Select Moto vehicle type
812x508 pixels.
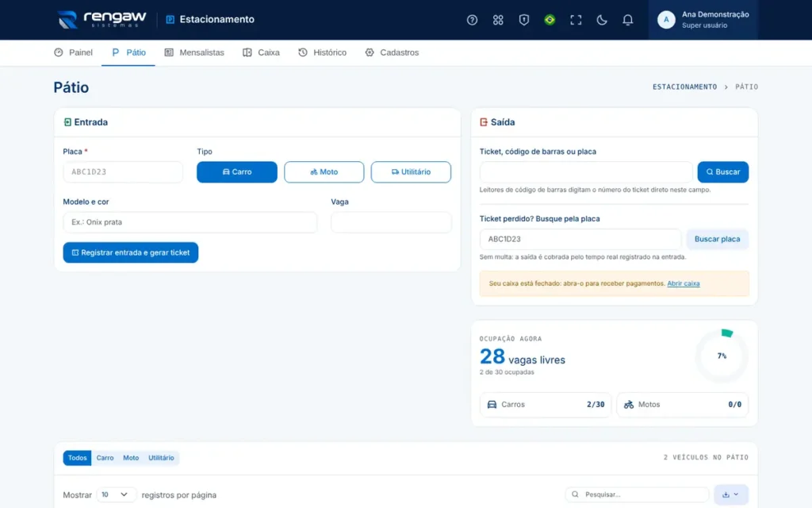[x=324, y=171]
